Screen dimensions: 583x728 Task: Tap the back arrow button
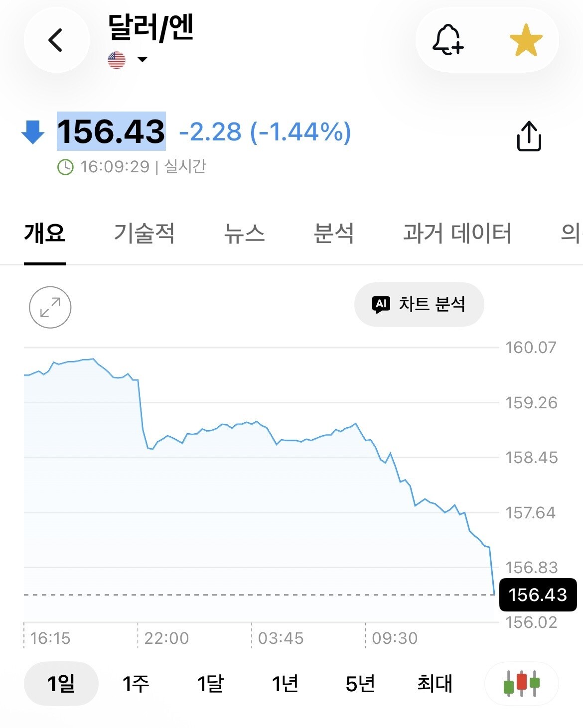(56, 40)
